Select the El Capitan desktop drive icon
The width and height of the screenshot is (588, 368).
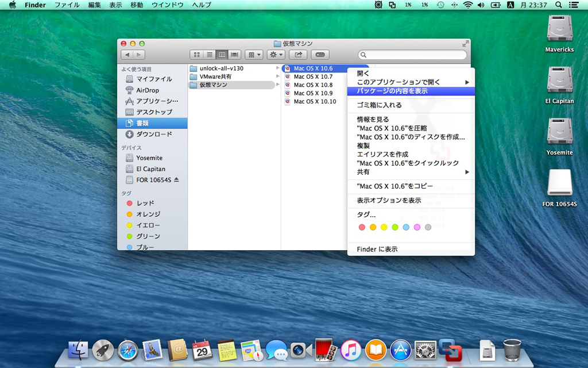[559, 80]
